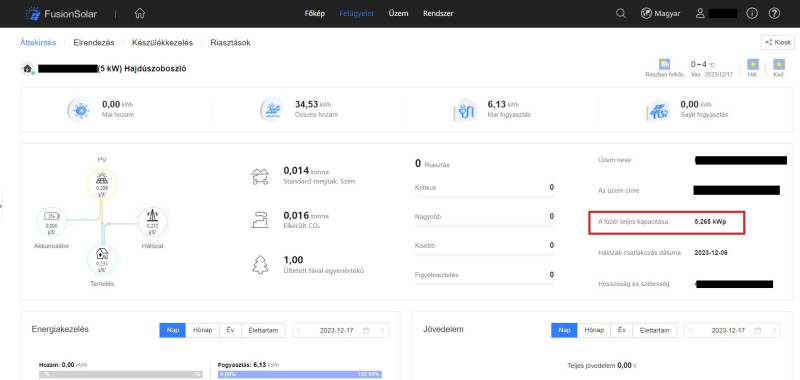Select Élettartam in Energiakezelés

(x=263, y=330)
